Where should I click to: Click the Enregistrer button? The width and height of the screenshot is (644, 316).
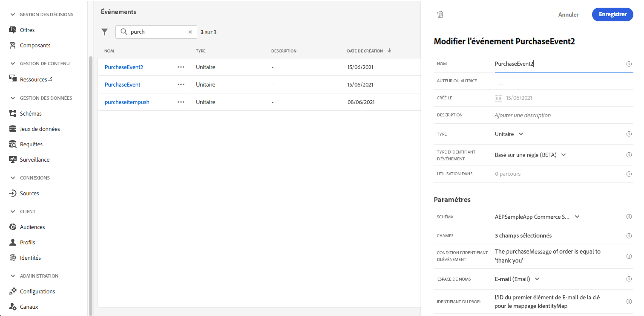coord(612,14)
